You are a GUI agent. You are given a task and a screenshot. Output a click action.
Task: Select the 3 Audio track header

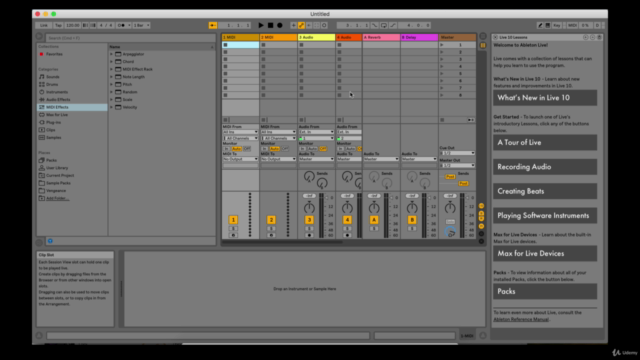coord(316,37)
